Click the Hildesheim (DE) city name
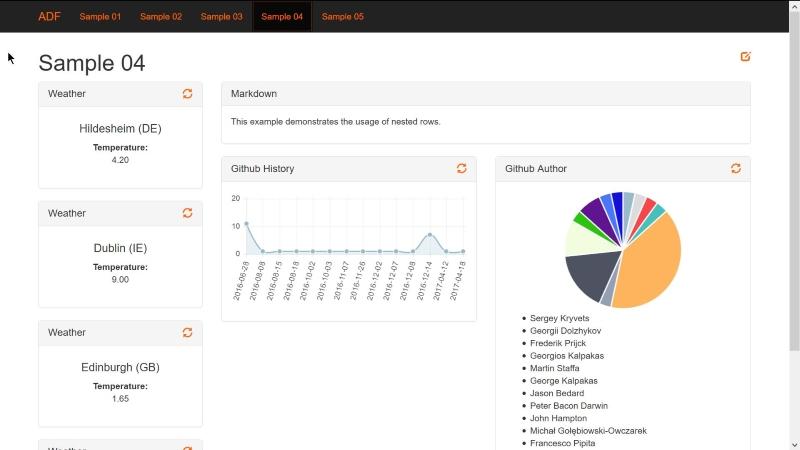Image resolution: width=800 pixels, height=450 pixels. [x=120, y=129]
